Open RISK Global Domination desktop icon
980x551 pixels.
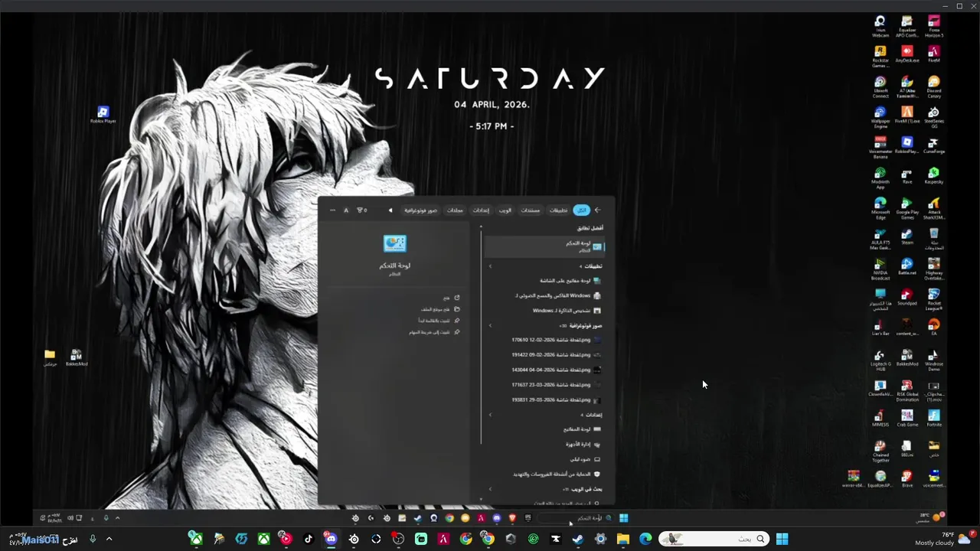pos(907,390)
